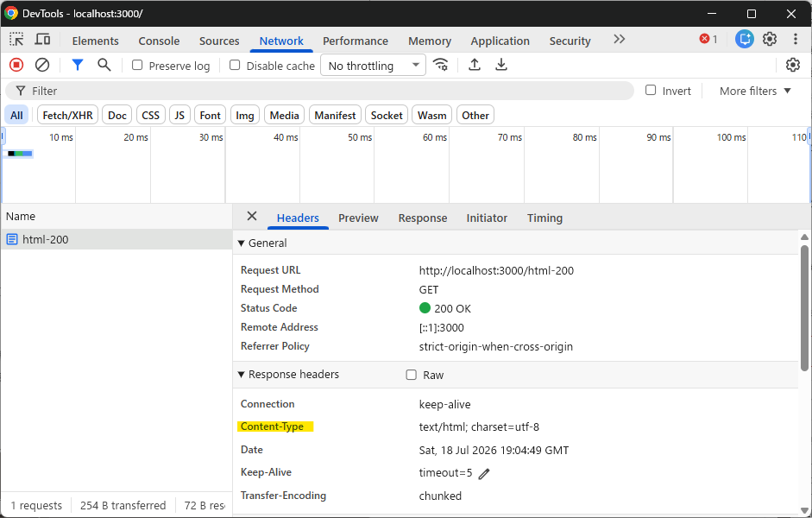
Task: Edit the Keep-Alive header with pencil icon
Action: coord(484,473)
